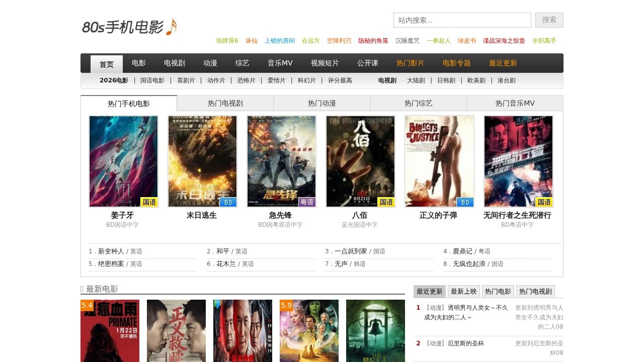The height and width of the screenshot is (362, 644).
Task: Switch to the 热门动漫 tab
Action: tap(322, 103)
